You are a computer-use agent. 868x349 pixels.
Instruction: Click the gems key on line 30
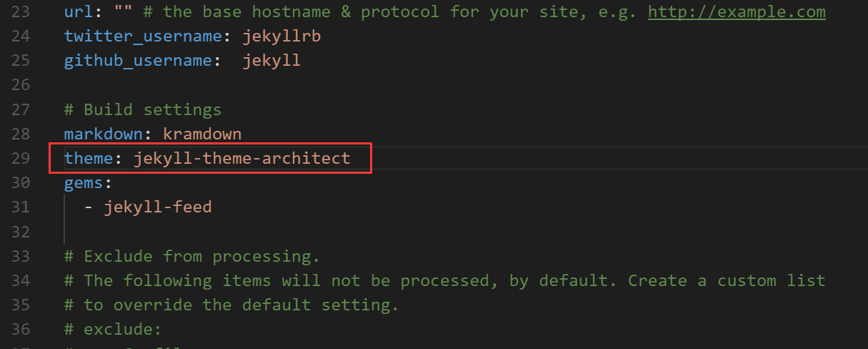click(x=84, y=183)
